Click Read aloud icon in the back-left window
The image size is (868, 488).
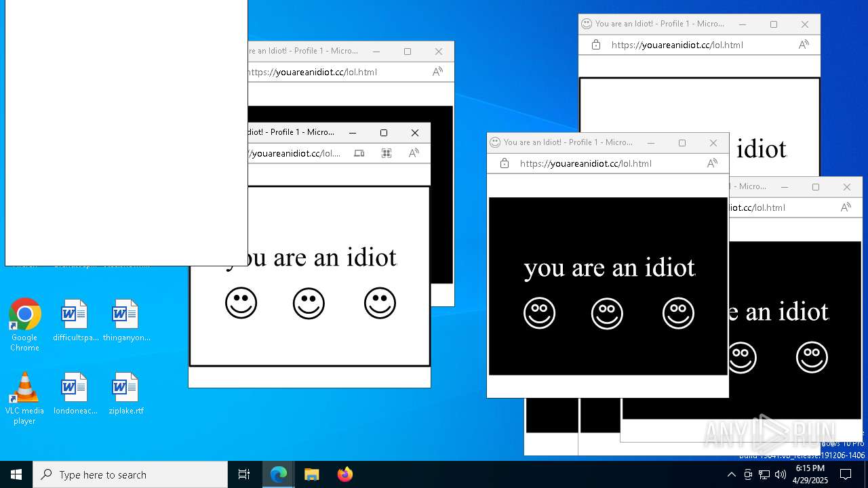click(437, 72)
